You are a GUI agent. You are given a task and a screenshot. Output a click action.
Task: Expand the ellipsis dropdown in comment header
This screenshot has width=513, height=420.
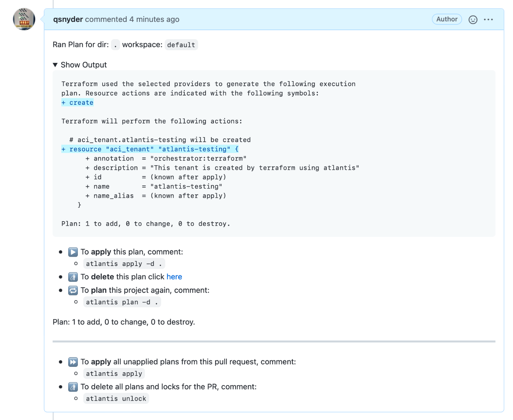[489, 19]
